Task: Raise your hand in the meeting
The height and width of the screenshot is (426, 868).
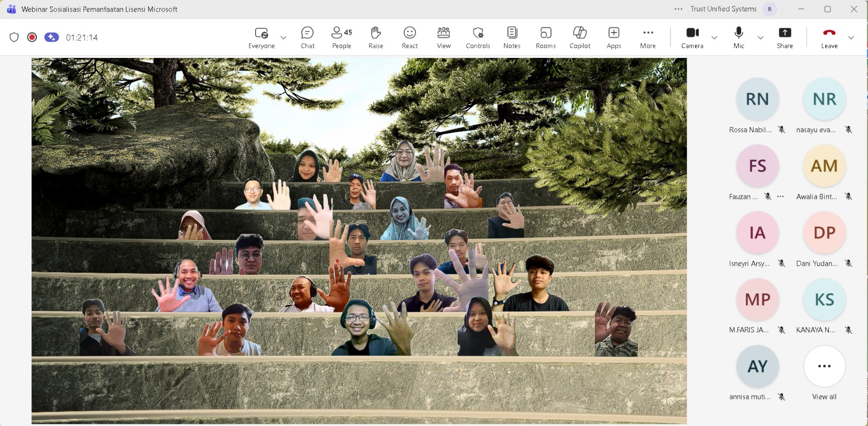Action: click(x=375, y=37)
